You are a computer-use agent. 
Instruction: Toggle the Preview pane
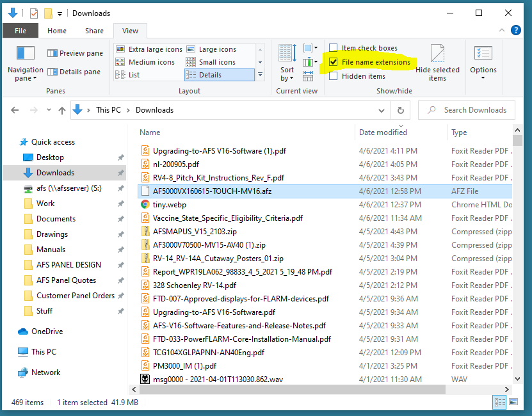pos(75,53)
